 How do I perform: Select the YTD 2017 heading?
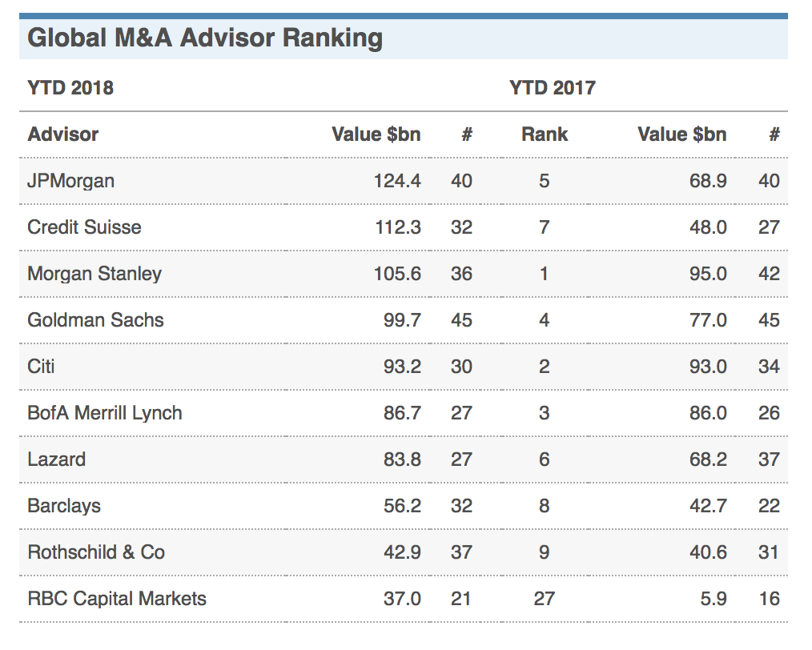(x=553, y=88)
